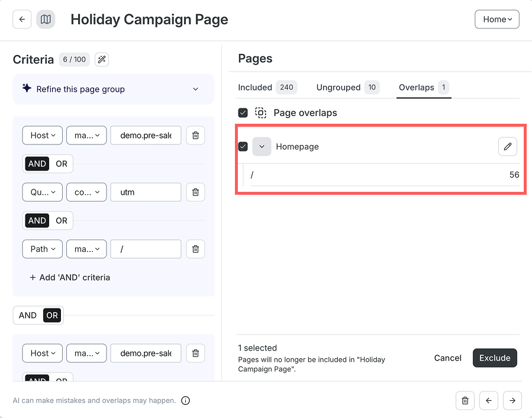Switch group connector to AND
Screen dimensions: 532x418
point(27,316)
